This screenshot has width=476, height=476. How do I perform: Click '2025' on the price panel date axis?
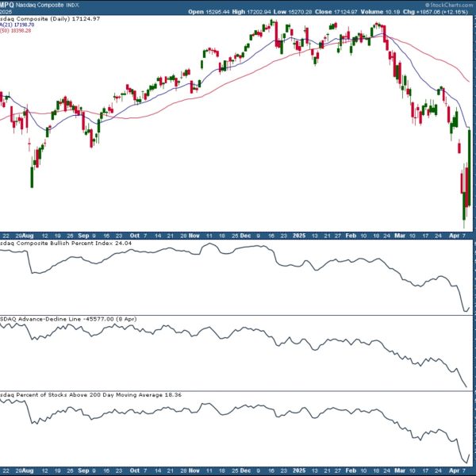(x=299, y=236)
